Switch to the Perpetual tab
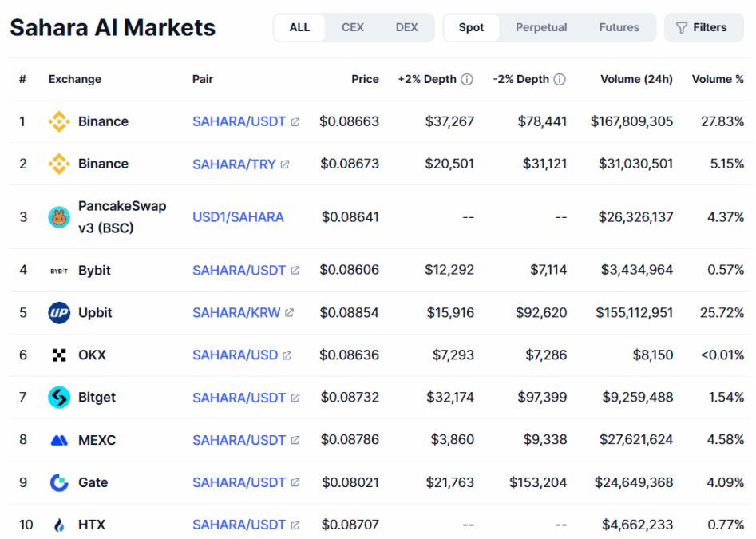756x539 pixels. click(541, 27)
